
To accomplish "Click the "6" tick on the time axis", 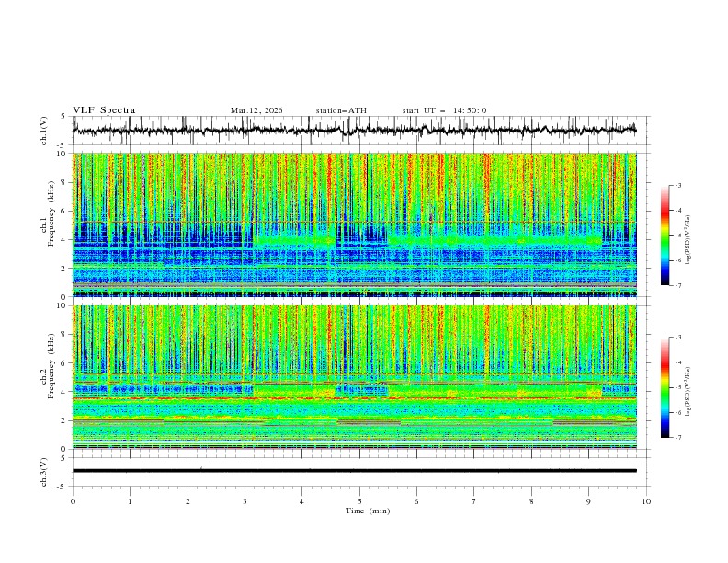I will (x=416, y=501).
